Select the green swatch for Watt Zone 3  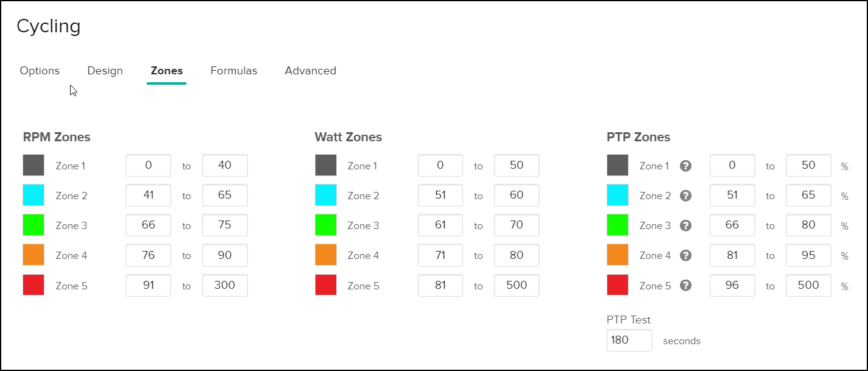[326, 225]
